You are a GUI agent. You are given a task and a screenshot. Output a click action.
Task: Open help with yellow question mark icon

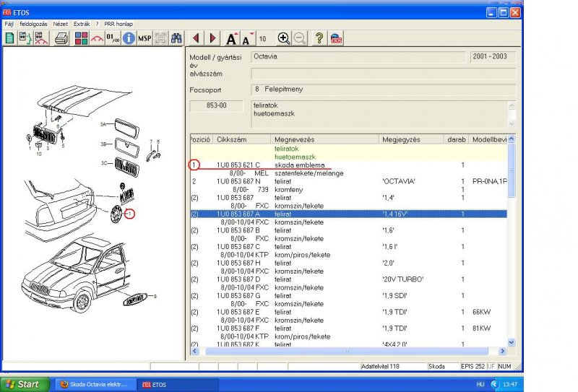[319, 38]
